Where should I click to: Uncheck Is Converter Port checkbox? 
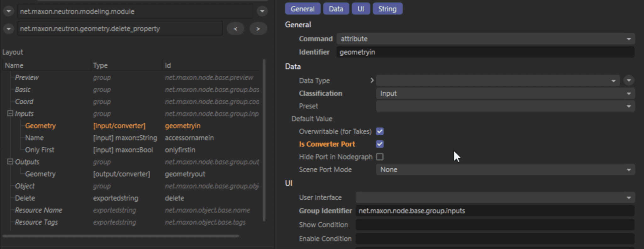380,144
